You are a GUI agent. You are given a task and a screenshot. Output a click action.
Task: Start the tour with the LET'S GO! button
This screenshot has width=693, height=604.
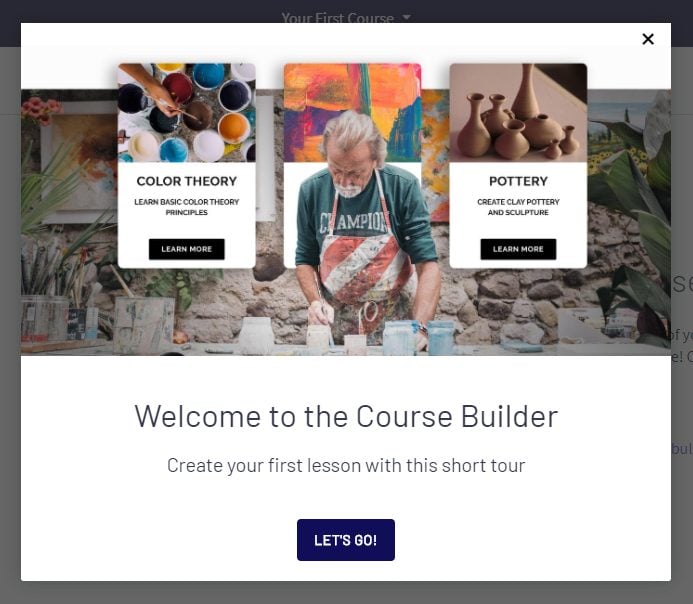(346, 539)
